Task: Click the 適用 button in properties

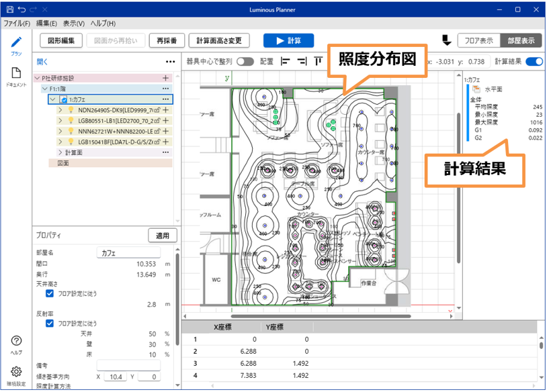Action: (x=163, y=236)
